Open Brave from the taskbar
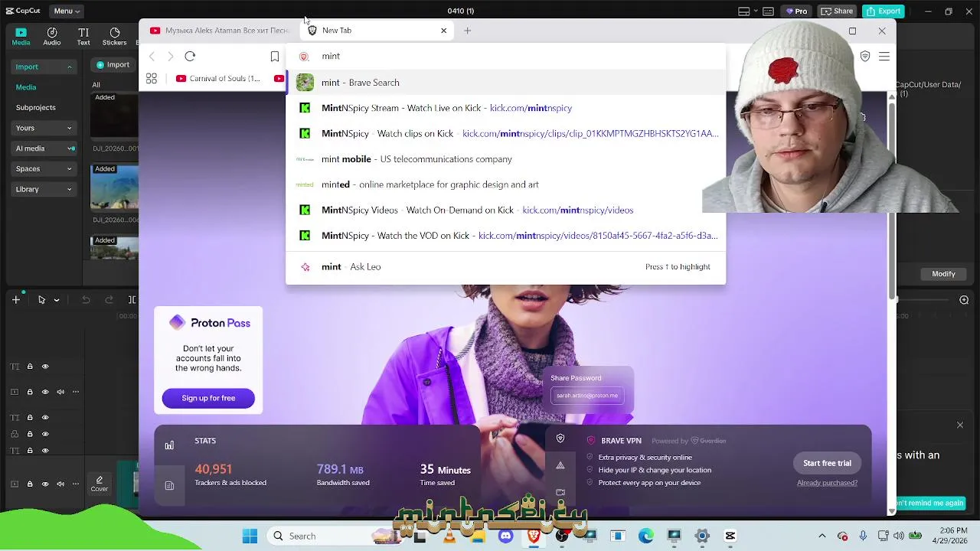Viewport: 980px width, 551px height. tap(534, 536)
